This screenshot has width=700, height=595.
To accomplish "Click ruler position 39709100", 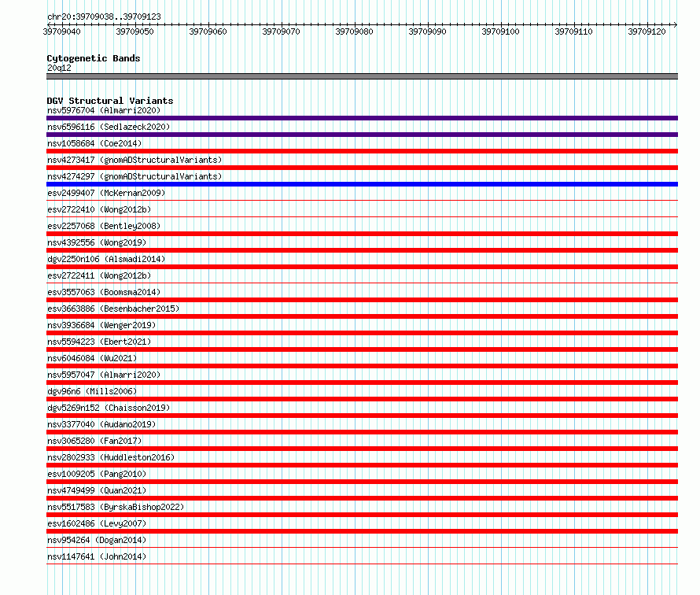I will click(501, 31).
